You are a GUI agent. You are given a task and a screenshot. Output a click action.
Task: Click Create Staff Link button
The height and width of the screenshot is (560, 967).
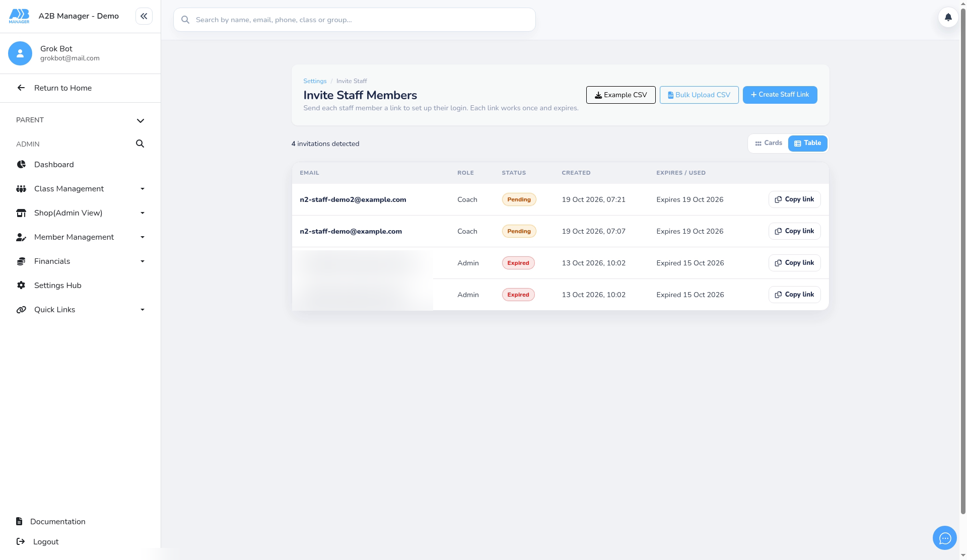(780, 95)
